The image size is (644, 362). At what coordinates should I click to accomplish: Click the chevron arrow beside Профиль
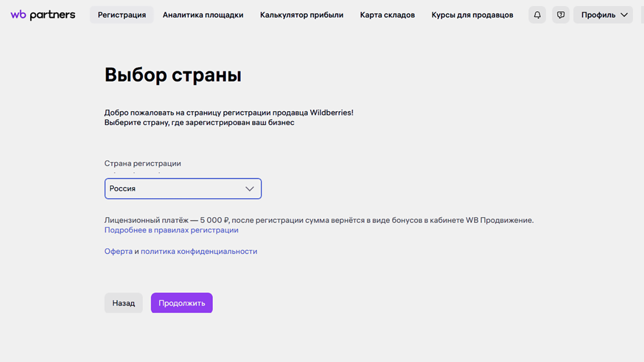coord(624,15)
